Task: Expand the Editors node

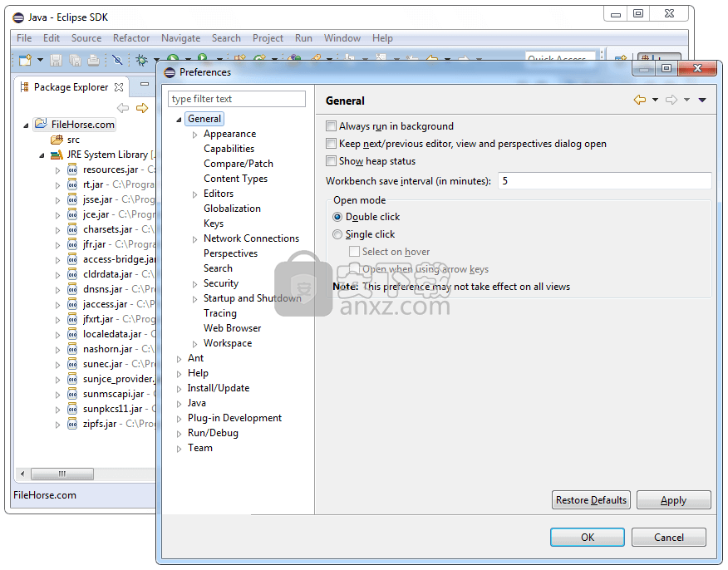Action: pyautogui.click(x=194, y=194)
